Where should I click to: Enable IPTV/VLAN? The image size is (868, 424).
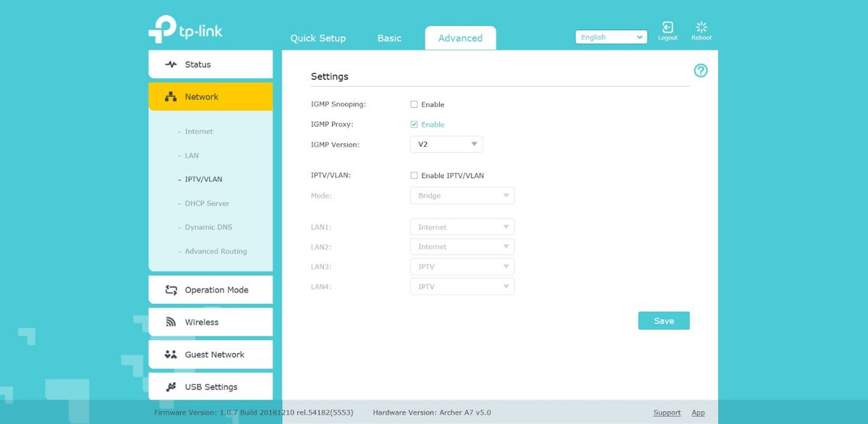tap(414, 175)
